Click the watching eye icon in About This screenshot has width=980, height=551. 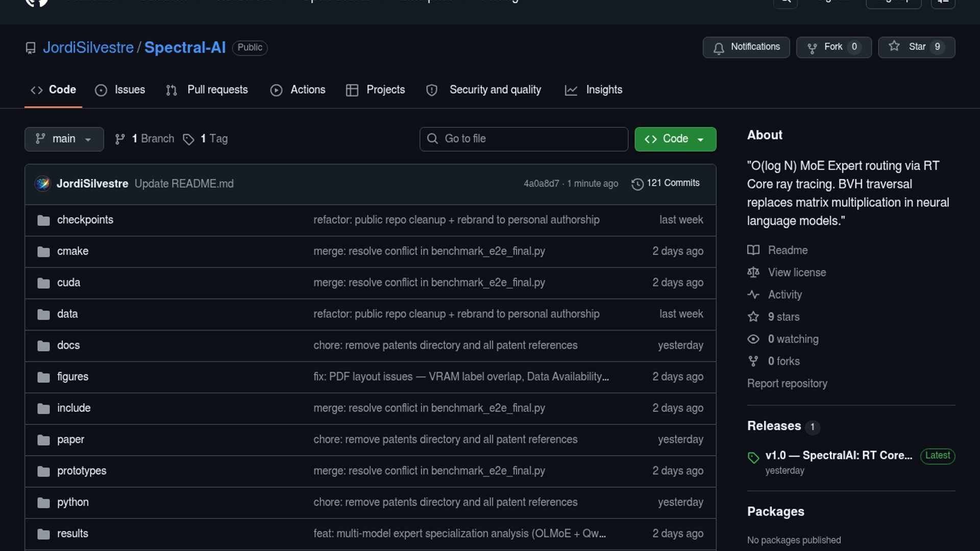click(x=753, y=339)
